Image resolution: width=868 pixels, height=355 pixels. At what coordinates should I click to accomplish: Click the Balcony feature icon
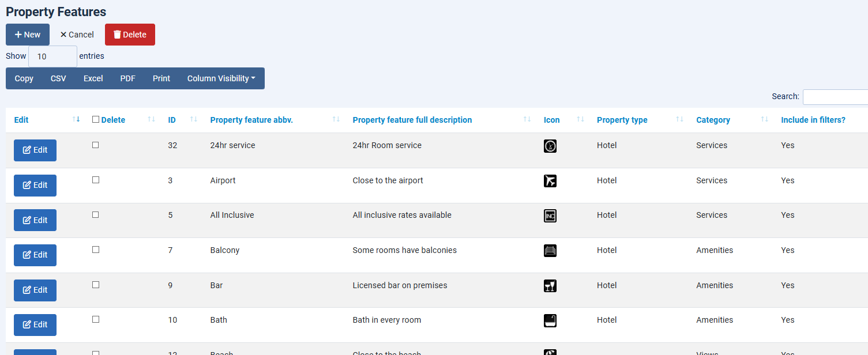coord(550,251)
